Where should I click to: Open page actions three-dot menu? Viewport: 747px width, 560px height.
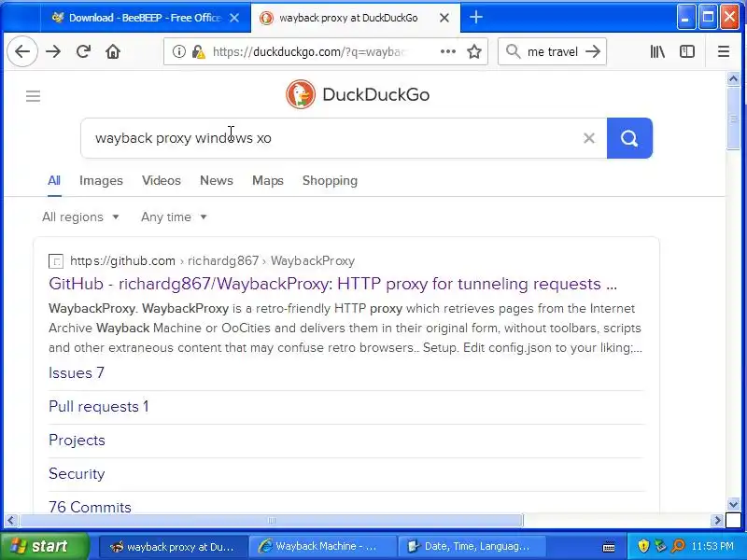click(448, 51)
